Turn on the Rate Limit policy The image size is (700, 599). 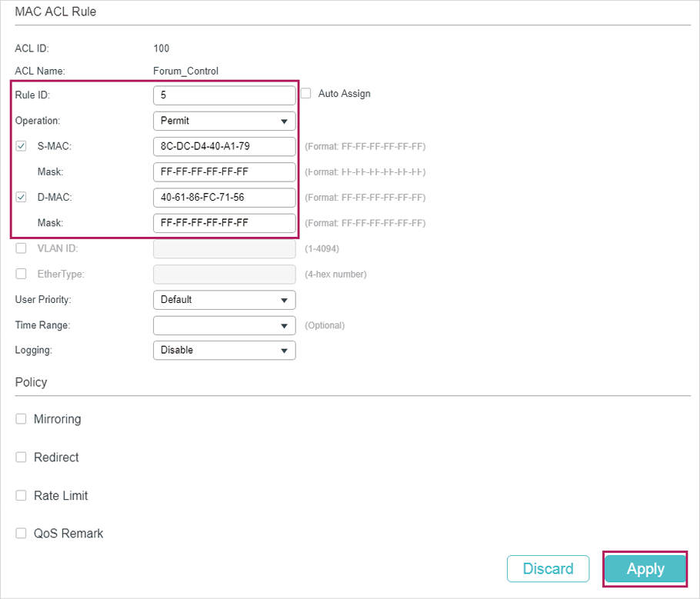click(22, 496)
